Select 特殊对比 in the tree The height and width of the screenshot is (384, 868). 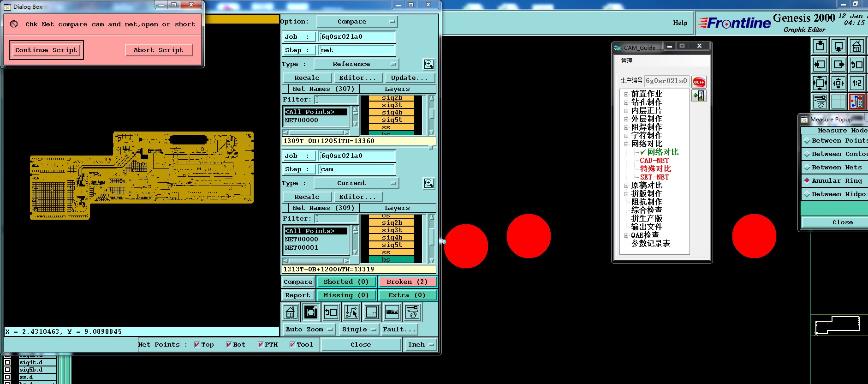[655, 169]
